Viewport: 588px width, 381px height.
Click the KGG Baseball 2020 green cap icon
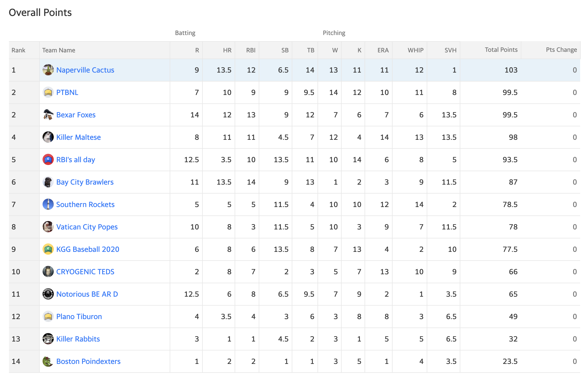tap(48, 249)
